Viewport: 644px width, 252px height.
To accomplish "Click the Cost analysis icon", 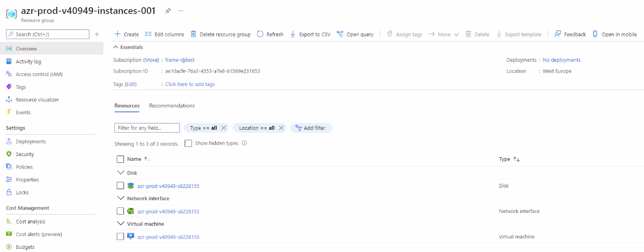I will click(x=9, y=221).
